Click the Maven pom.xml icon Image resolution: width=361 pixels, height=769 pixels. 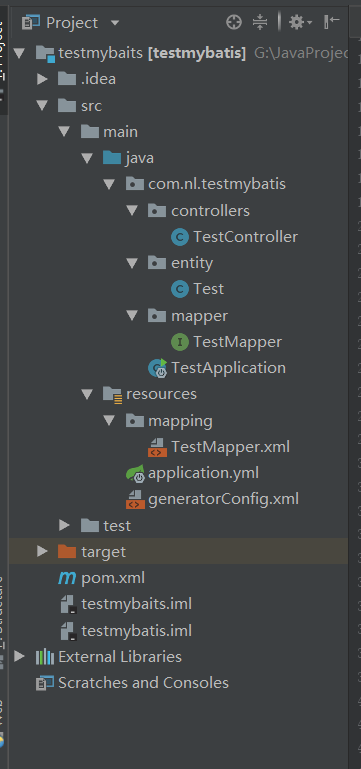[x=67, y=578]
